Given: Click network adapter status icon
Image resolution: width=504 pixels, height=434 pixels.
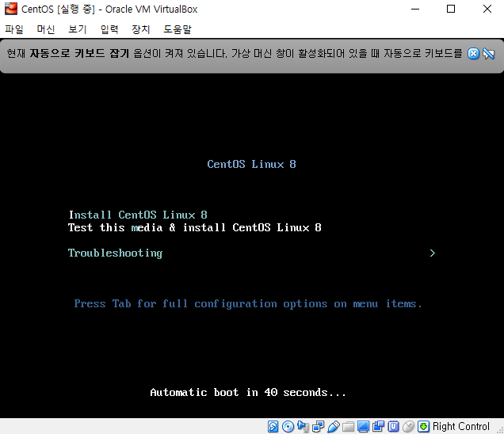Looking at the screenshot, I should pyautogui.click(x=319, y=427).
